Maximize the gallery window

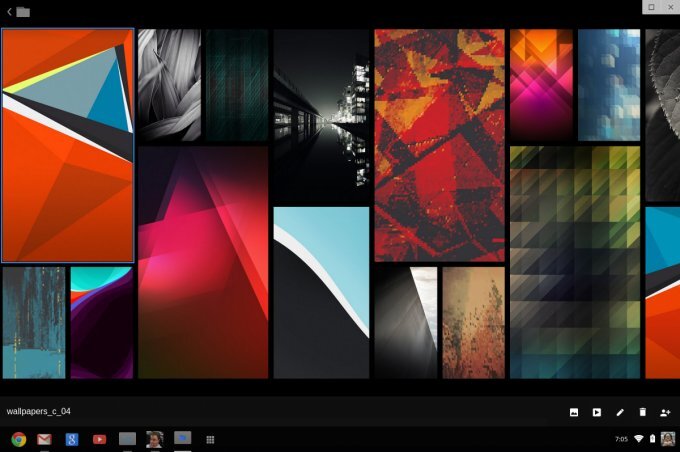651,7
